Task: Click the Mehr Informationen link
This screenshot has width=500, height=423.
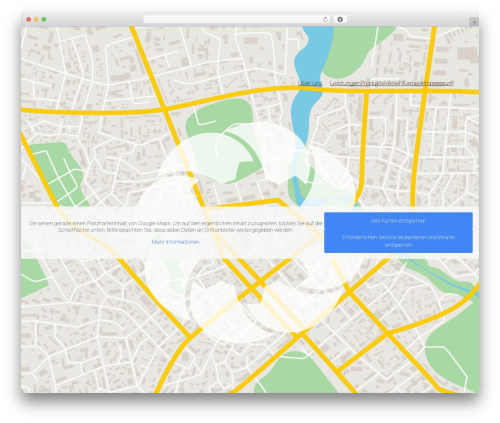Action: (176, 242)
